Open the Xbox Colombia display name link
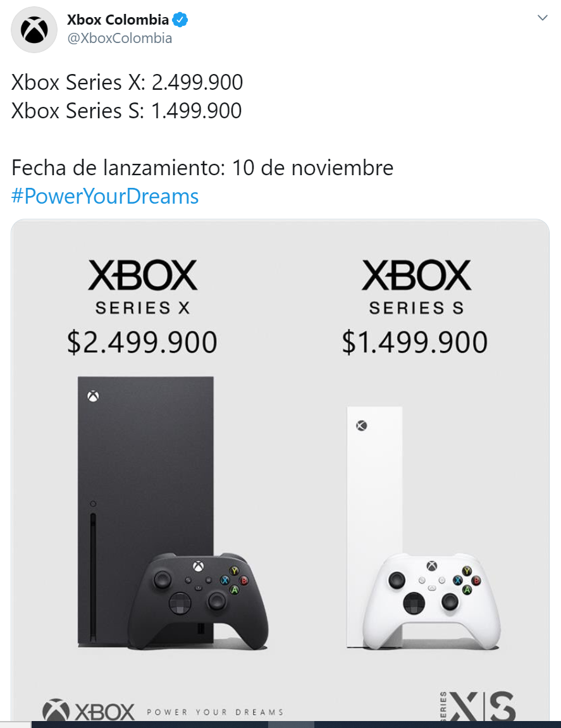The width and height of the screenshot is (561, 728). coord(118,20)
